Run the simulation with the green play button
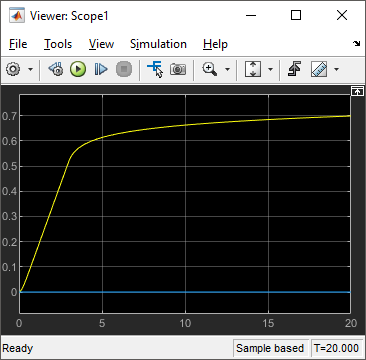The width and height of the screenshot is (366, 360). 78,69
